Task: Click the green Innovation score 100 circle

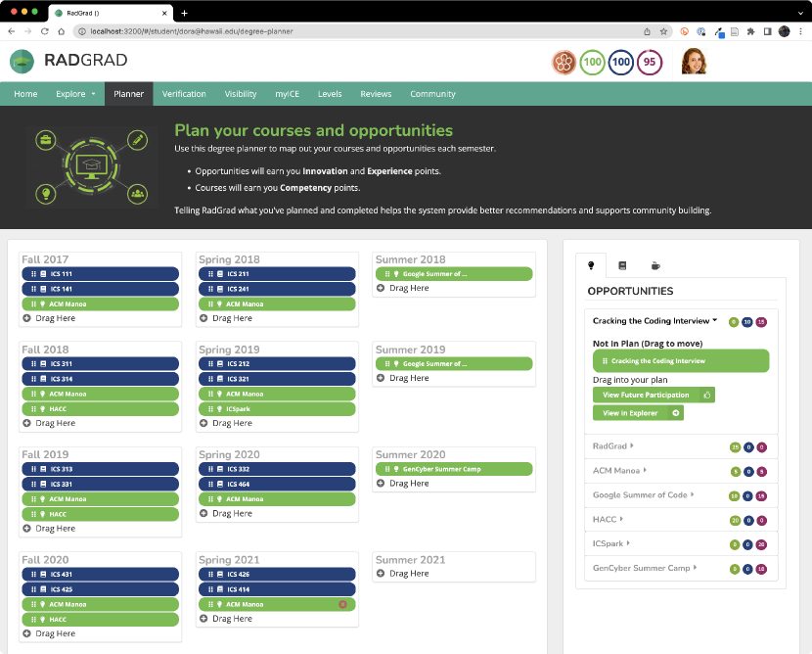Action: tap(593, 63)
